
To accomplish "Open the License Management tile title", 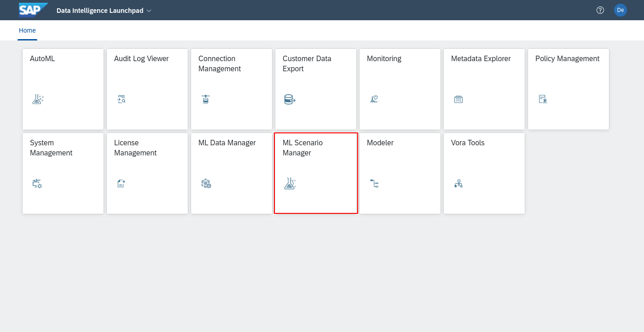I will click(135, 148).
